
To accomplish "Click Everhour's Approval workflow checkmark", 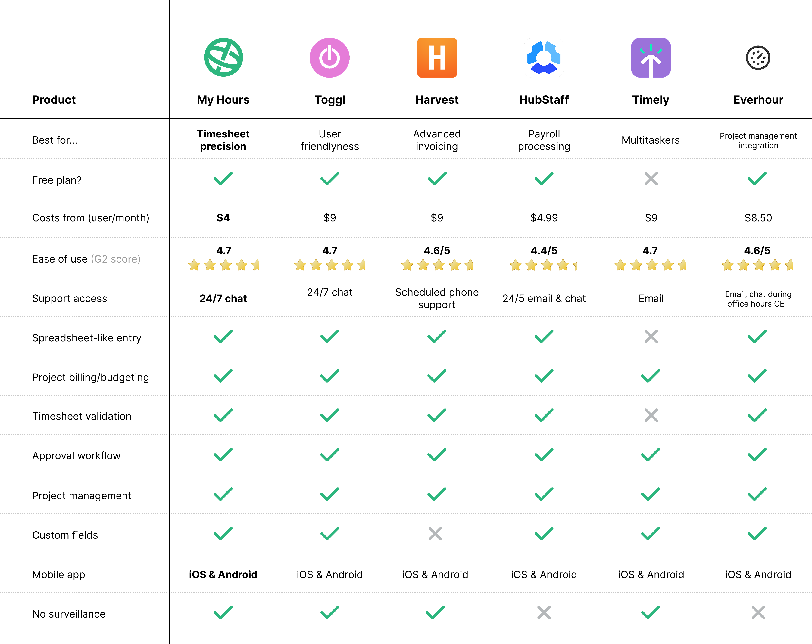I will [757, 455].
